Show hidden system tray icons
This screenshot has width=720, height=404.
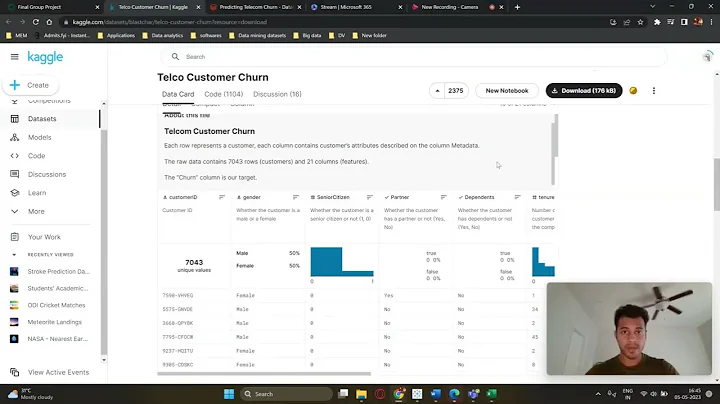[598, 394]
